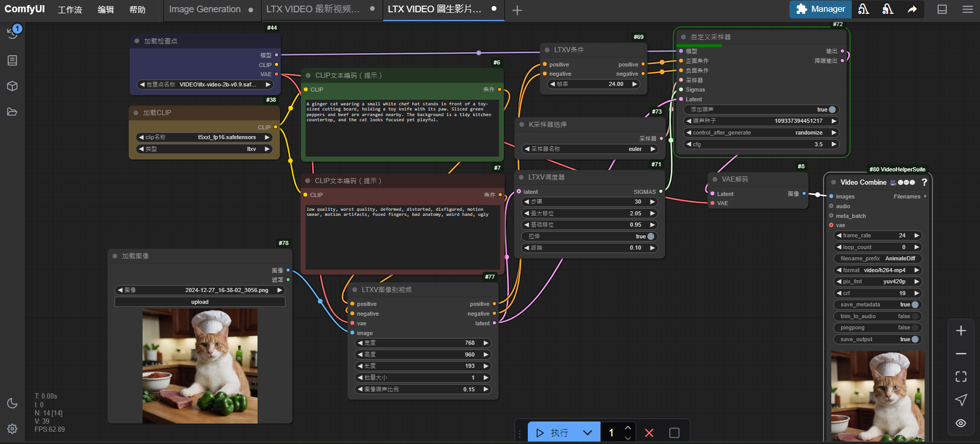Viewport: 980px width, 444px height.
Task: Open the model library cube icon
Action: pyautogui.click(x=12, y=86)
